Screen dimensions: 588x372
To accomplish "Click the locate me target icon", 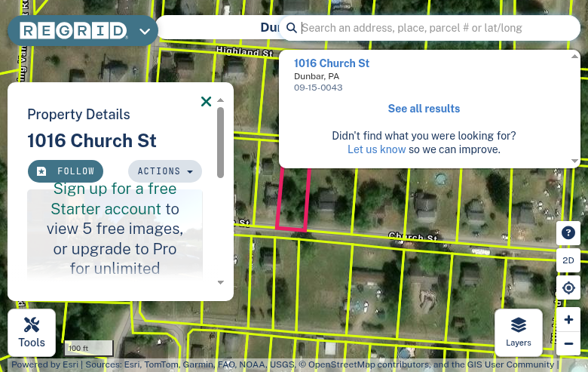I will tap(568, 287).
